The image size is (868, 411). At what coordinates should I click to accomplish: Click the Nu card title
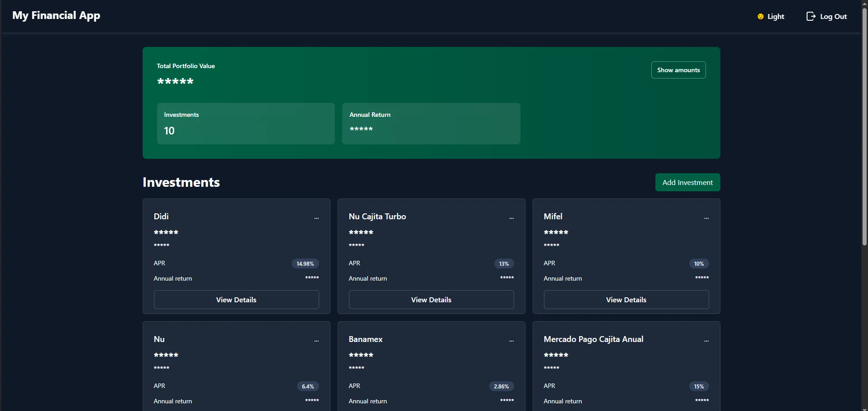(159, 339)
